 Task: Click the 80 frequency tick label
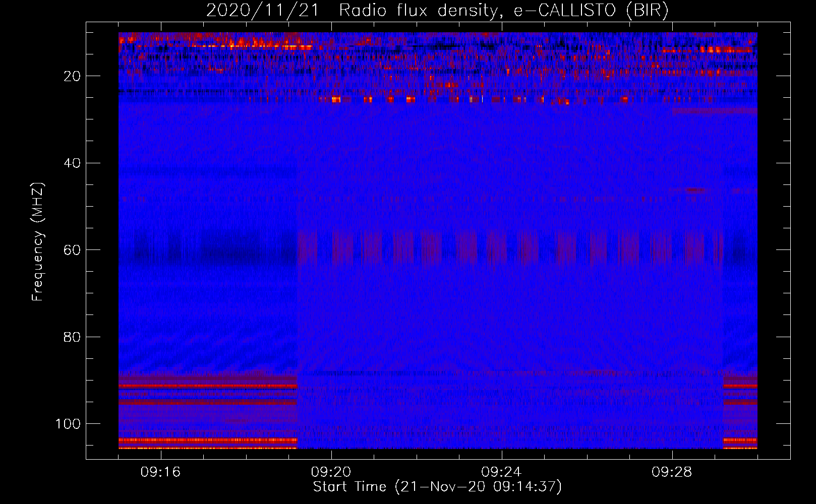tap(72, 337)
